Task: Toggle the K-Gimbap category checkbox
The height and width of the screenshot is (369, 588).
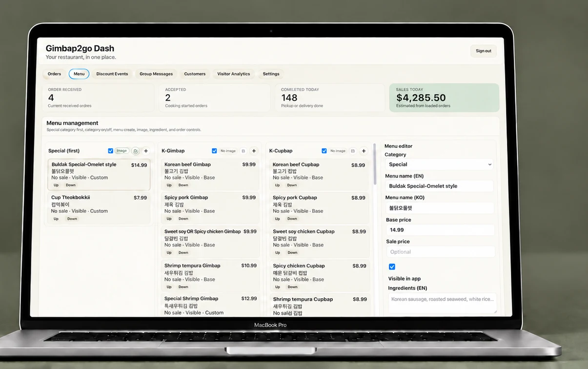Action: (214, 151)
